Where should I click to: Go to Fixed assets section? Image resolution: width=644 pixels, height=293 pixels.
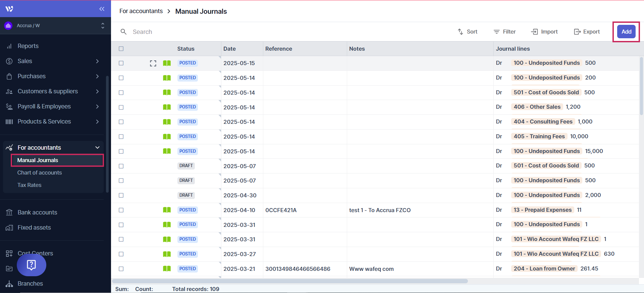[x=34, y=228]
